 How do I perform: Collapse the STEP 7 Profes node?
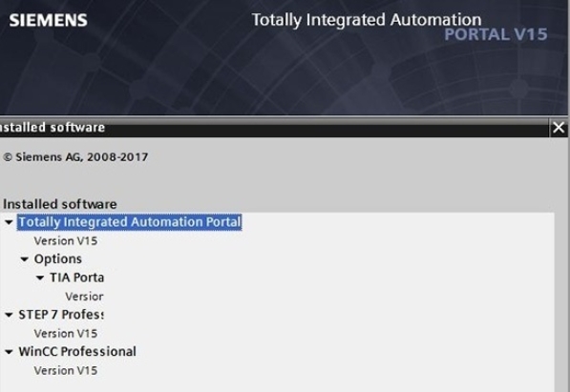click(x=9, y=315)
